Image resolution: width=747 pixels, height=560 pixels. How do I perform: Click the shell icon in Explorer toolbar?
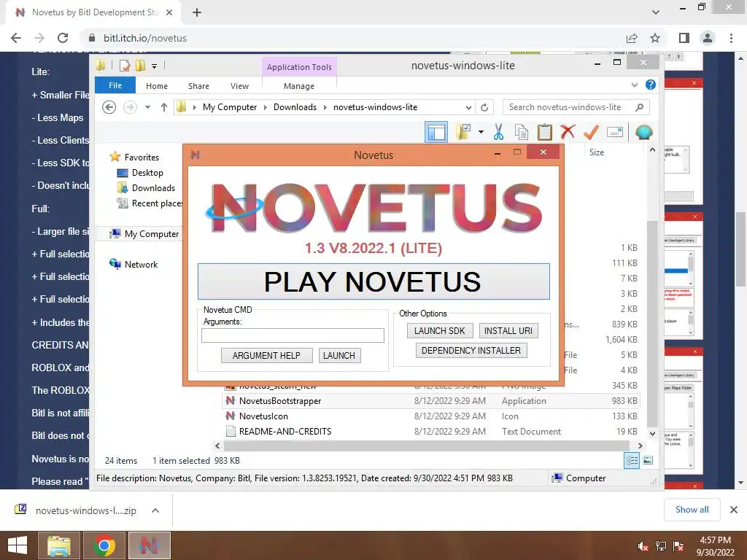[x=643, y=132]
